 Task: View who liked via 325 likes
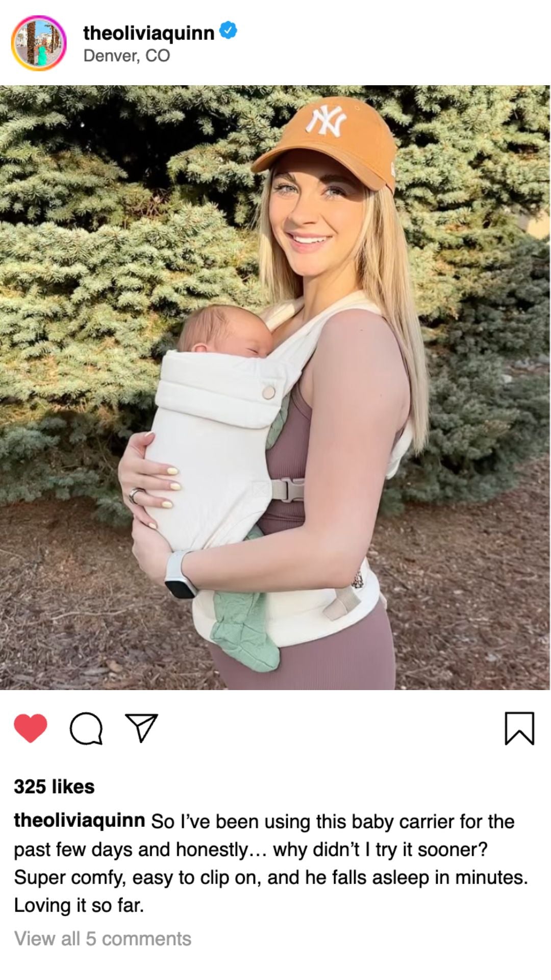coord(54,787)
